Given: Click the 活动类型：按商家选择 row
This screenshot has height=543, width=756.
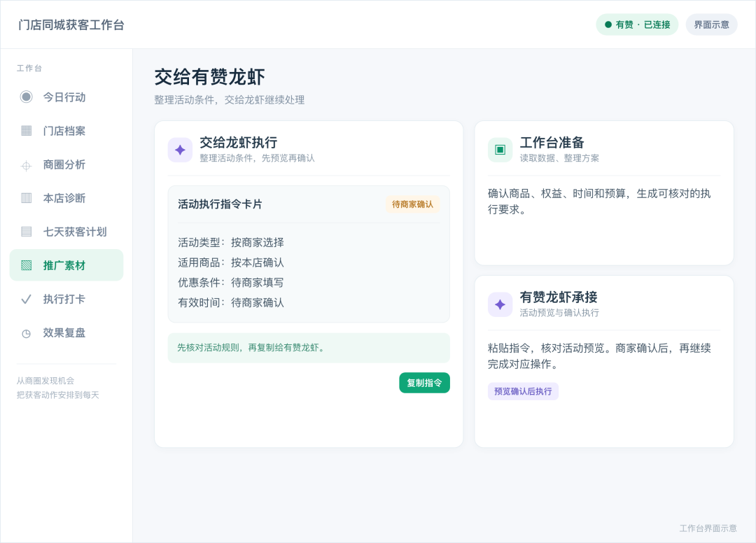Looking at the screenshot, I should point(231,242).
